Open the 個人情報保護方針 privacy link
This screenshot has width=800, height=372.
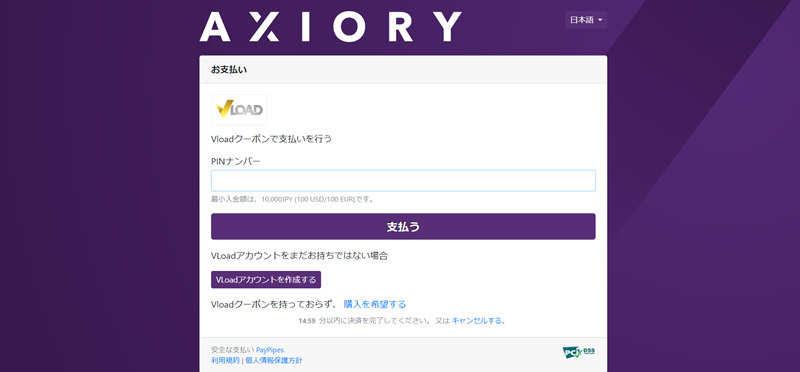(x=273, y=360)
